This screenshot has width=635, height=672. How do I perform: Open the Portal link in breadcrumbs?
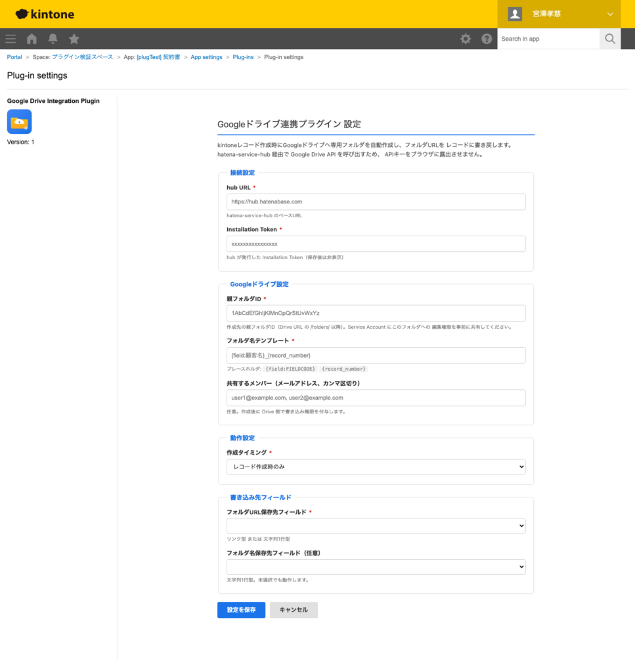[x=14, y=57]
